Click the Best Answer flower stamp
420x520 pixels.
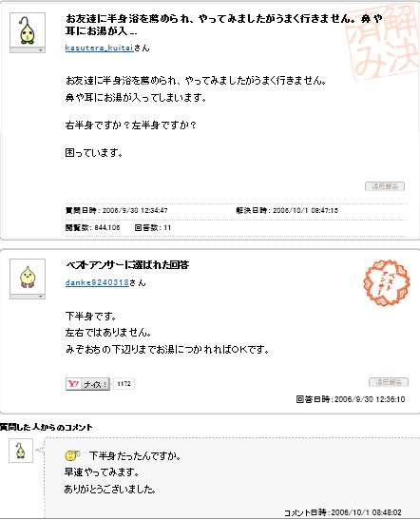point(387,282)
